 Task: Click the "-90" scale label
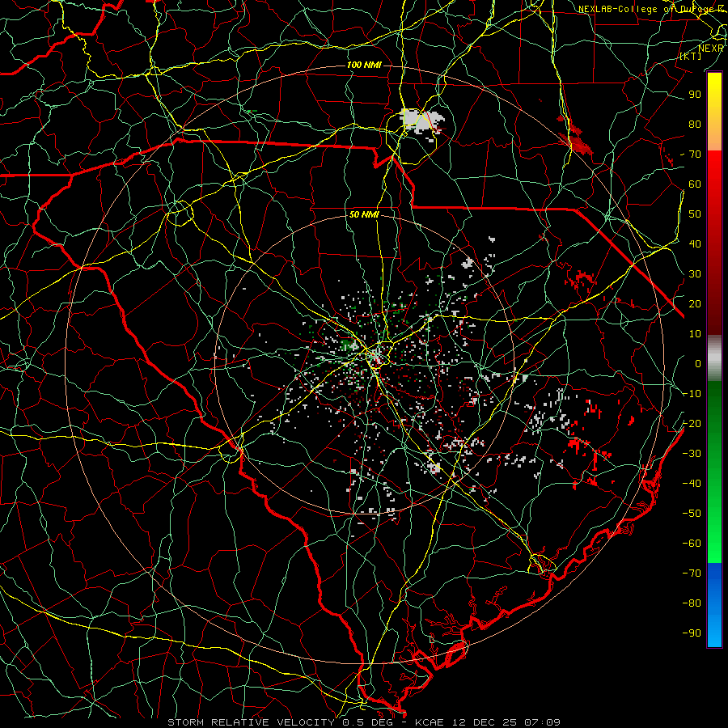(x=692, y=633)
